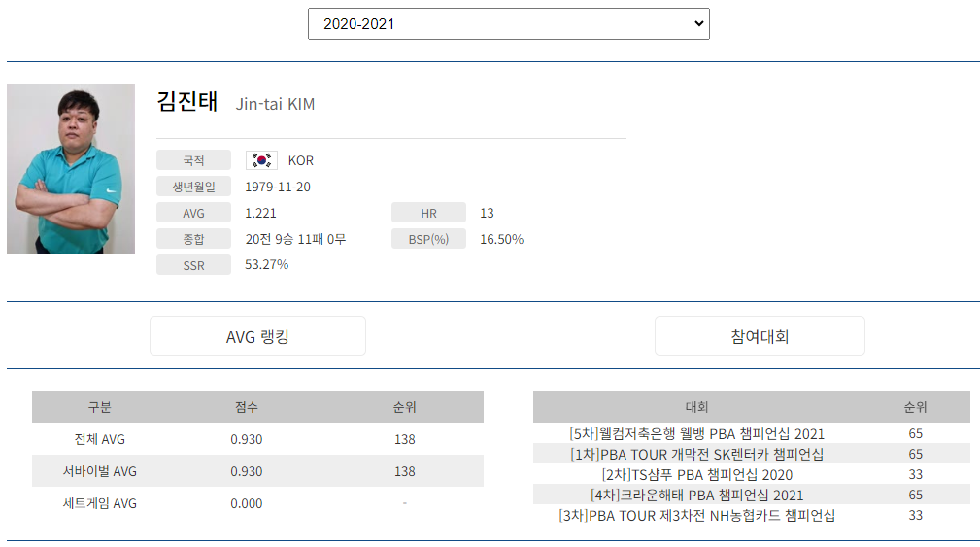Click [3차]PBA TOUR 제3차전 NH농협카드 챔피언십

coord(696,516)
